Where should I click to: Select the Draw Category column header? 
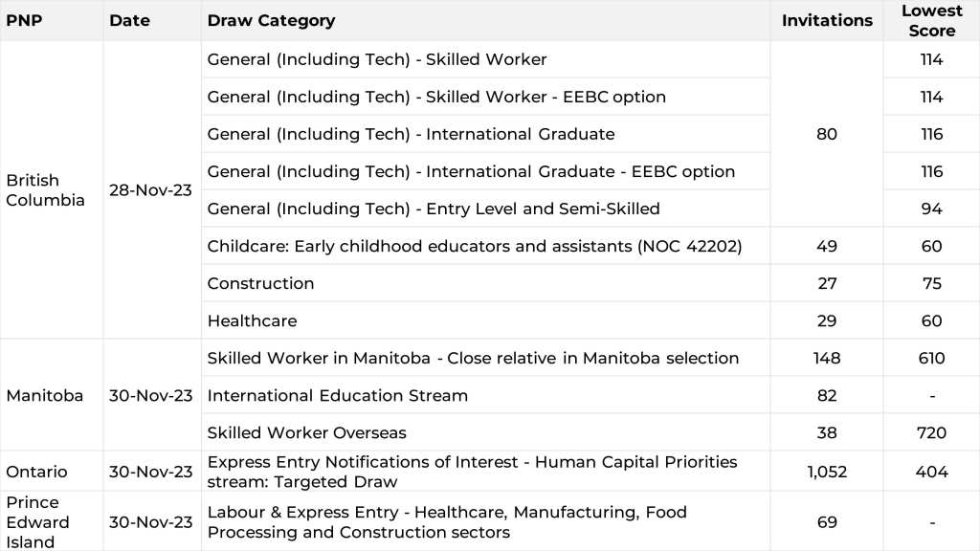coord(271,20)
